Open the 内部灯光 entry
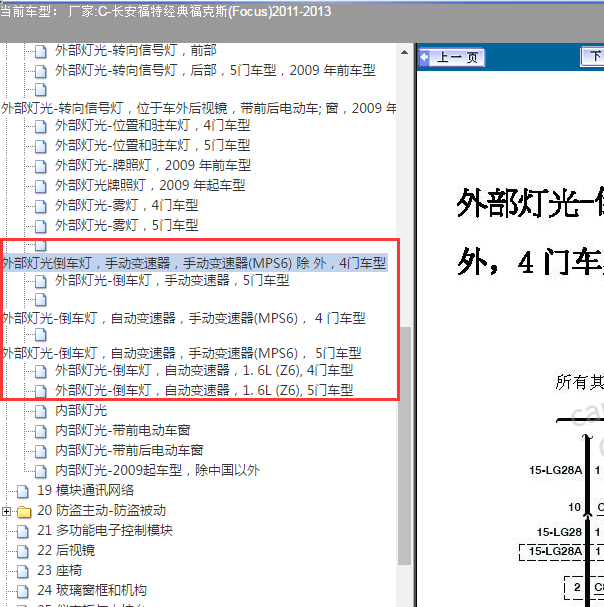This screenshot has width=604, height=607. (81, 410)
